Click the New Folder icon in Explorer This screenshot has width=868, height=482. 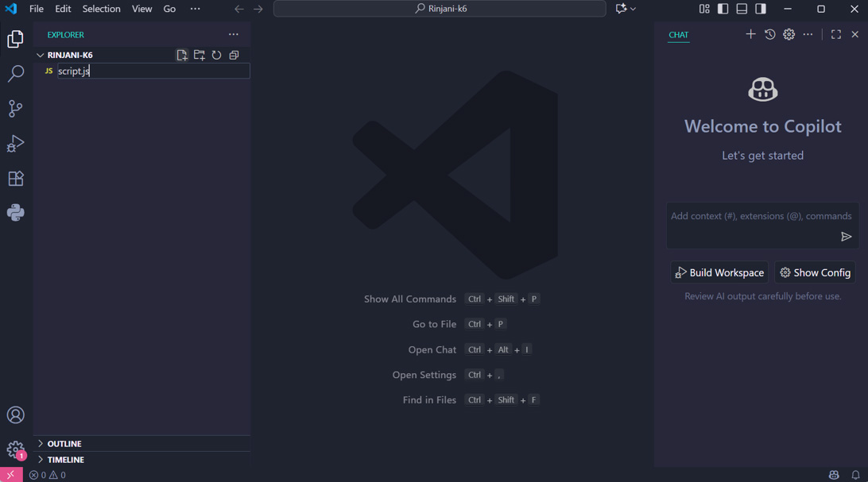(200, 55)
